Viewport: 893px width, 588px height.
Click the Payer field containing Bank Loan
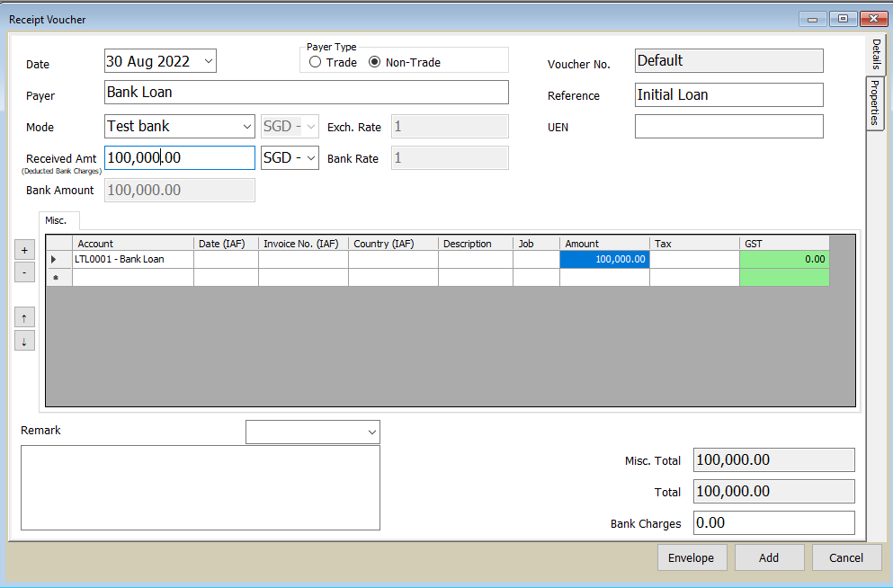coord(307,93)
